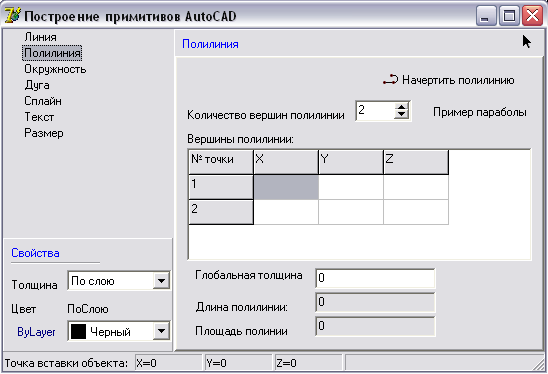Select Размер in the primitives list
548x374 pixels.
click(x=43, y=133)
